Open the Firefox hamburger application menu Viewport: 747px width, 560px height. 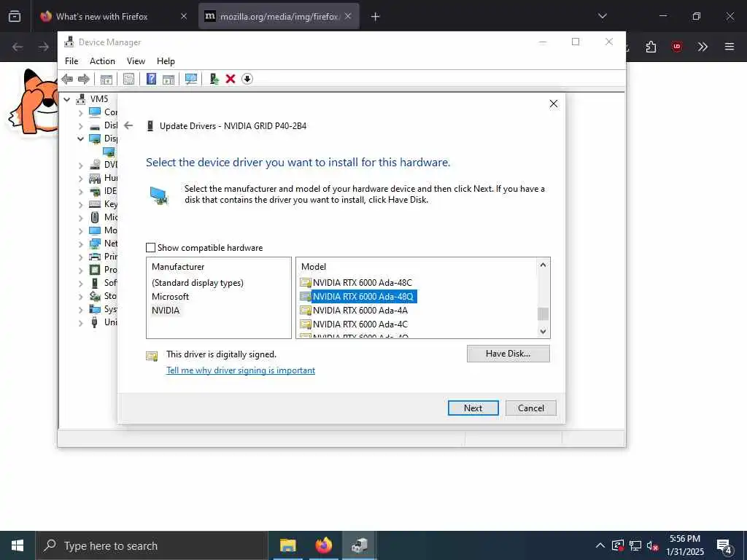point(729,47)
